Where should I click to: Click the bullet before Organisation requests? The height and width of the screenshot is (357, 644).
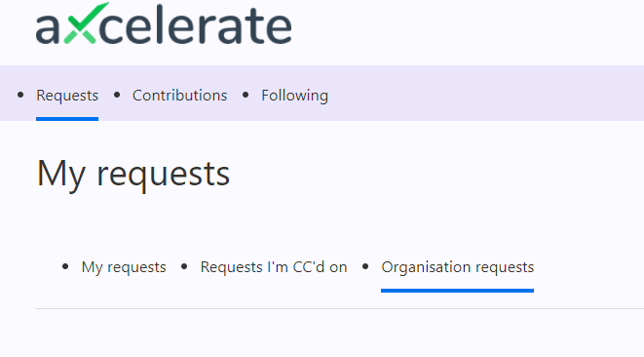(365, 267)
